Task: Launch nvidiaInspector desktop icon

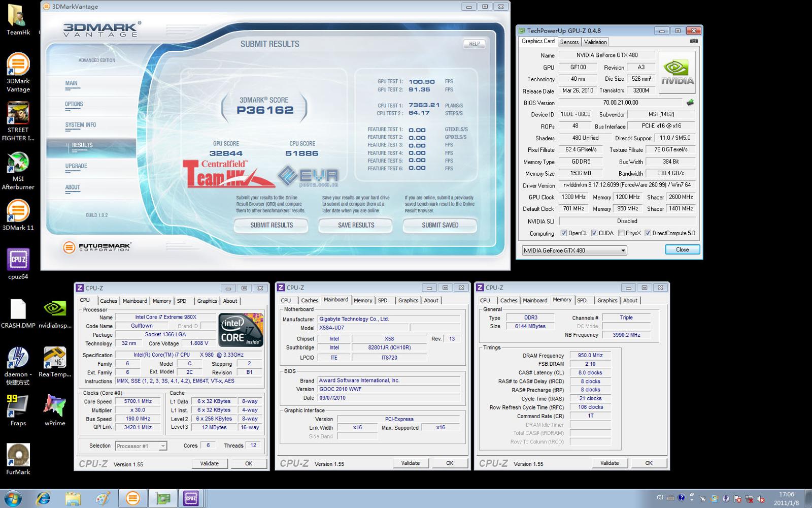Action: pos(55,313)
